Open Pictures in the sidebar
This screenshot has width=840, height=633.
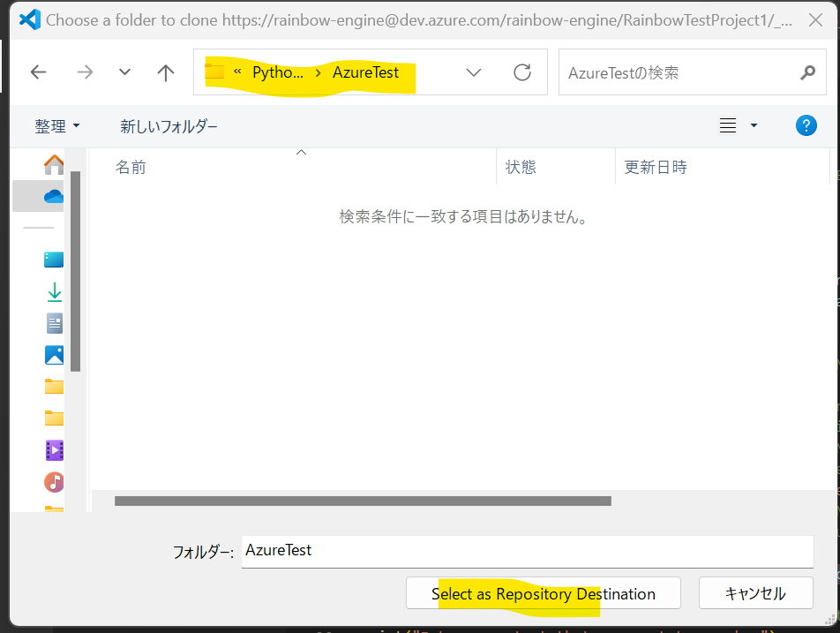[x=54, y=355]
